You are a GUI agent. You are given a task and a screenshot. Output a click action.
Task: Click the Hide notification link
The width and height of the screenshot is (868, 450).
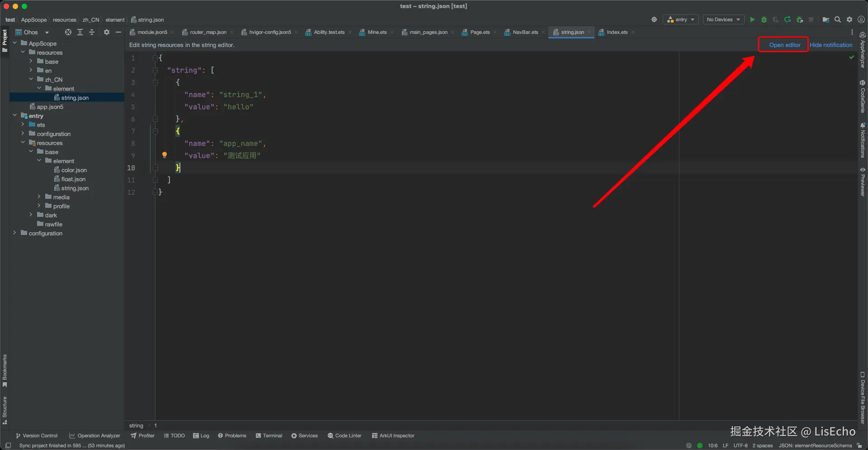(831, 45)
